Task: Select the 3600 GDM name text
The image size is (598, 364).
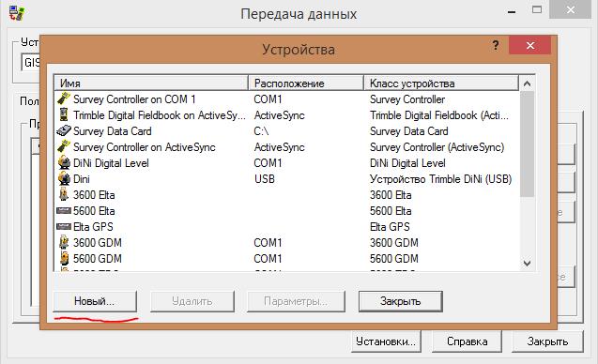Action: click(x=98, y=243)
